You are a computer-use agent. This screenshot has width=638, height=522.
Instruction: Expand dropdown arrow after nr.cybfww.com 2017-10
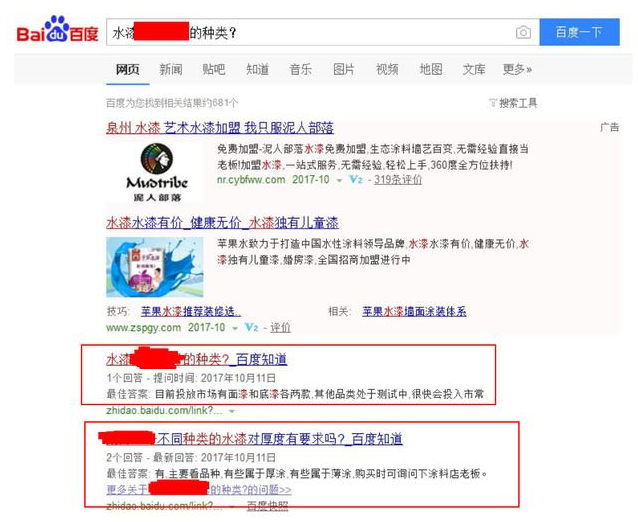339,180
